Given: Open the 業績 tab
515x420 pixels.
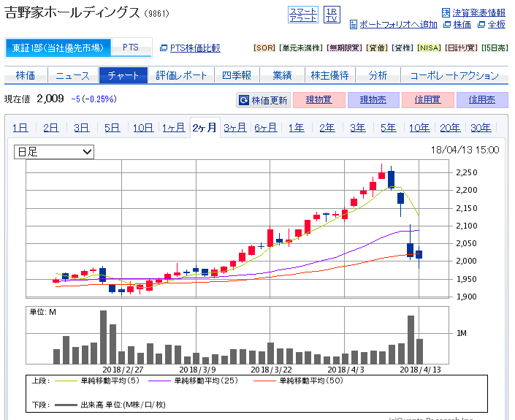Looking at the screenshot, I should point(282,75).
